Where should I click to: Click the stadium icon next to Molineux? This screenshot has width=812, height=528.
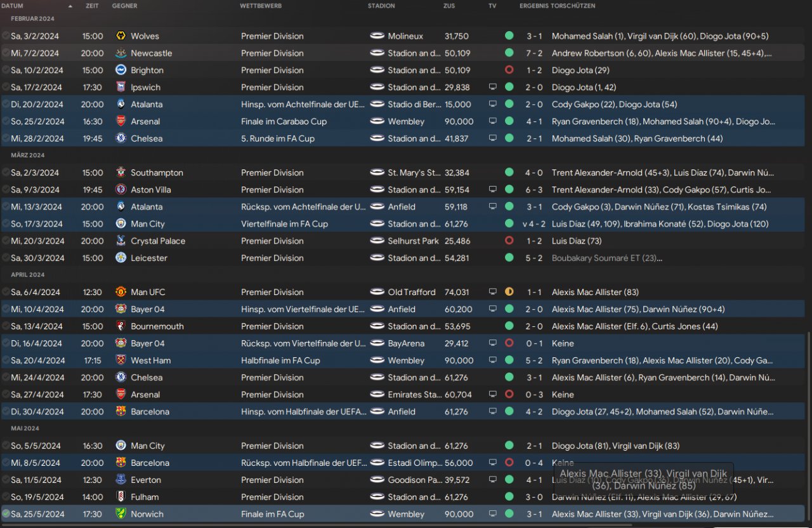tap(377, 36)
